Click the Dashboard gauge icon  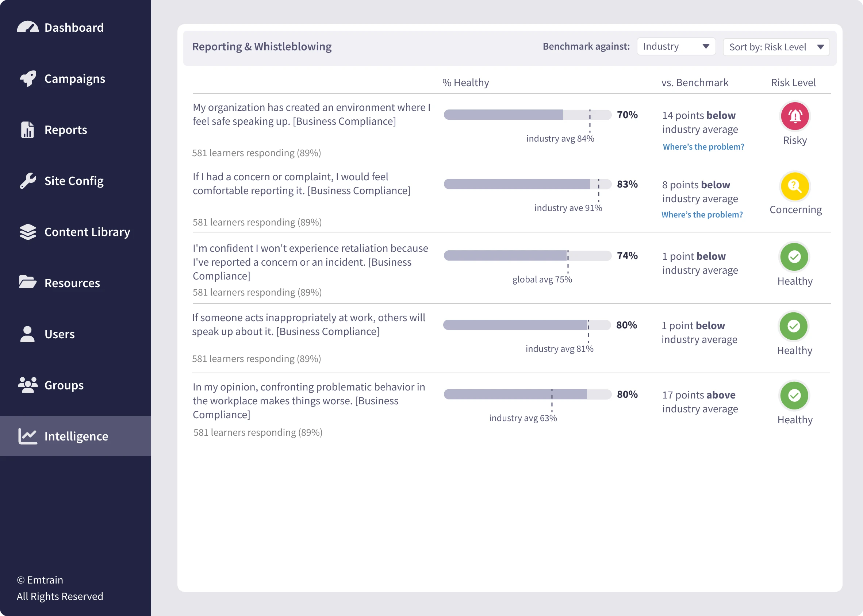coord(27,27)
